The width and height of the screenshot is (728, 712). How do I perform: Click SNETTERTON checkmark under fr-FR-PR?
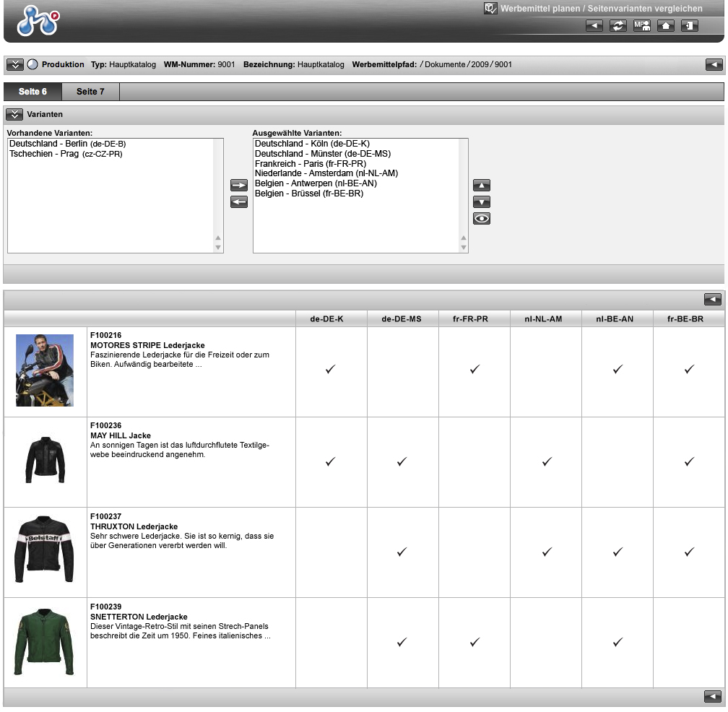pyautogui.click(x=474, y=642)
